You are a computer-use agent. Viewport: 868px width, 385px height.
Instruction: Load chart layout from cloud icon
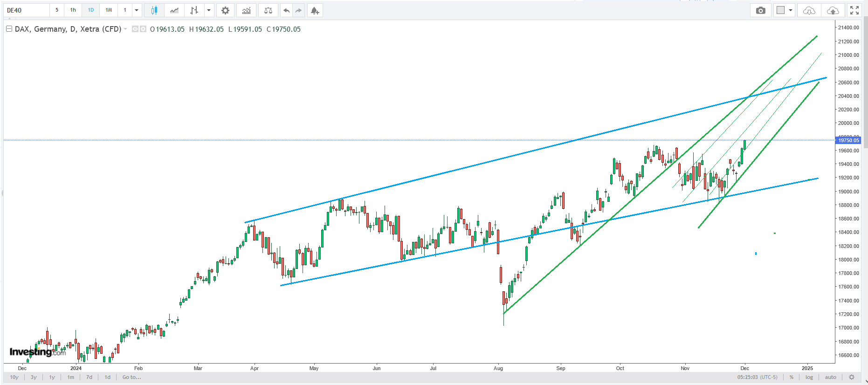pyautogui.click(x=809, y=10)
